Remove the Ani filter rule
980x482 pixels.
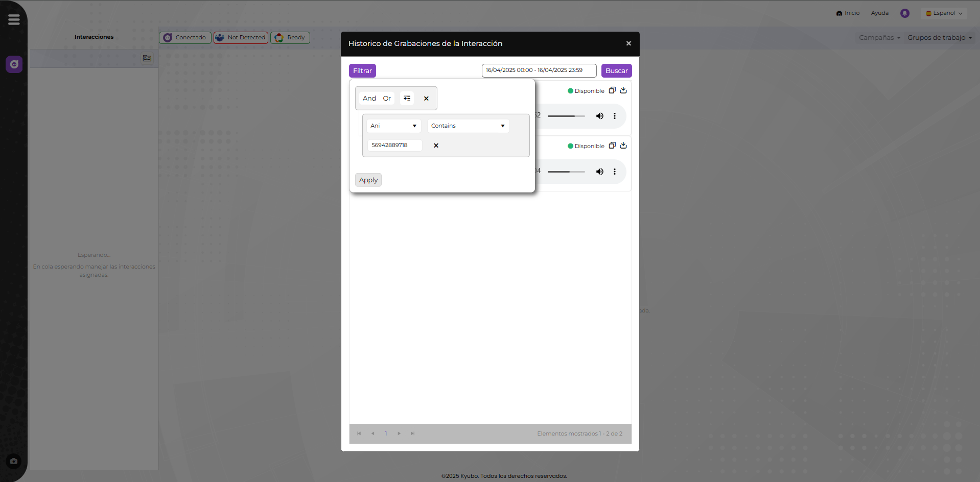(436, 146)
